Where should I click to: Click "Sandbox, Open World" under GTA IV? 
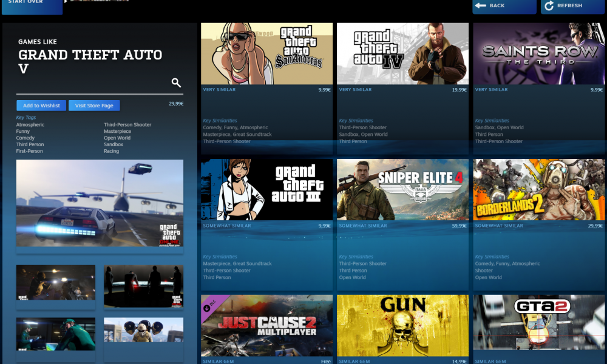363,135
